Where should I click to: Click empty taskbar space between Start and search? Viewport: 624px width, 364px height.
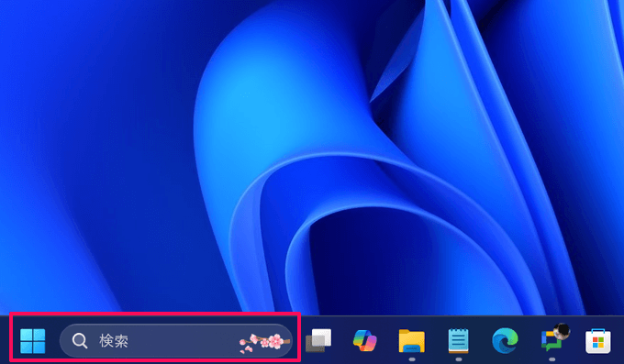pyautogui.click(x=52, y=341)
